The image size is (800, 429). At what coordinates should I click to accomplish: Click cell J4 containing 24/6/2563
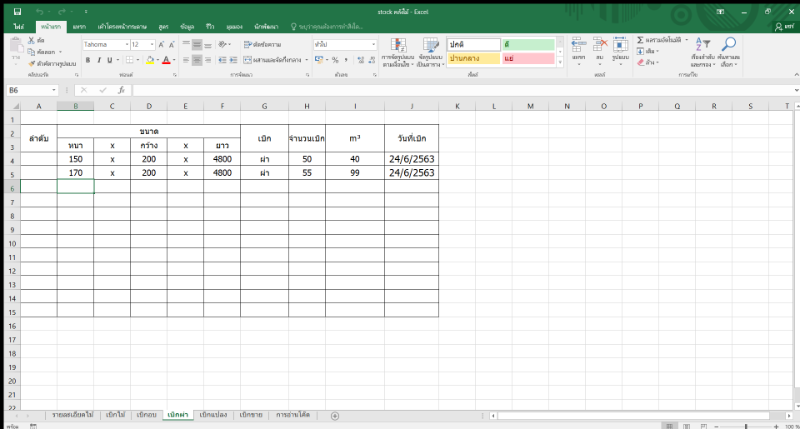(411, 159)
